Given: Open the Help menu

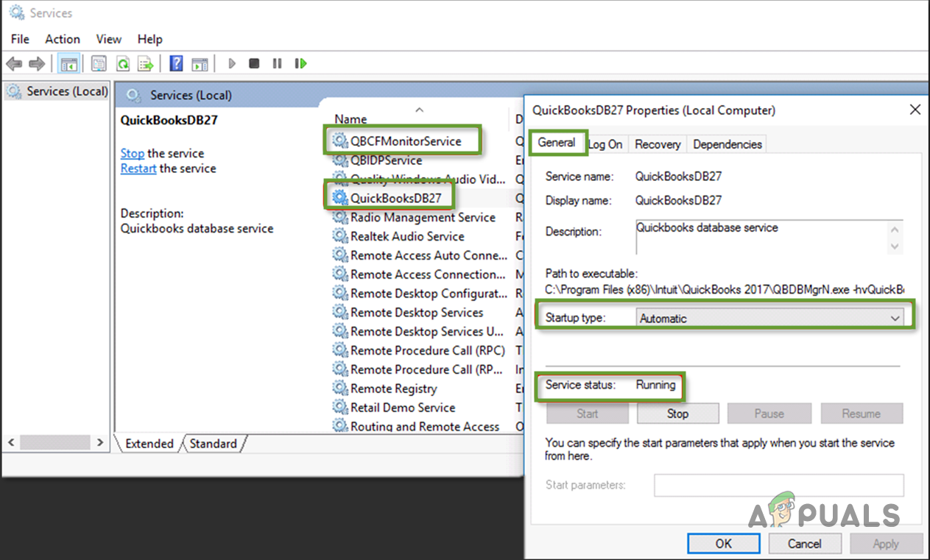Looking at the screenshot, I should pos(149,39).
